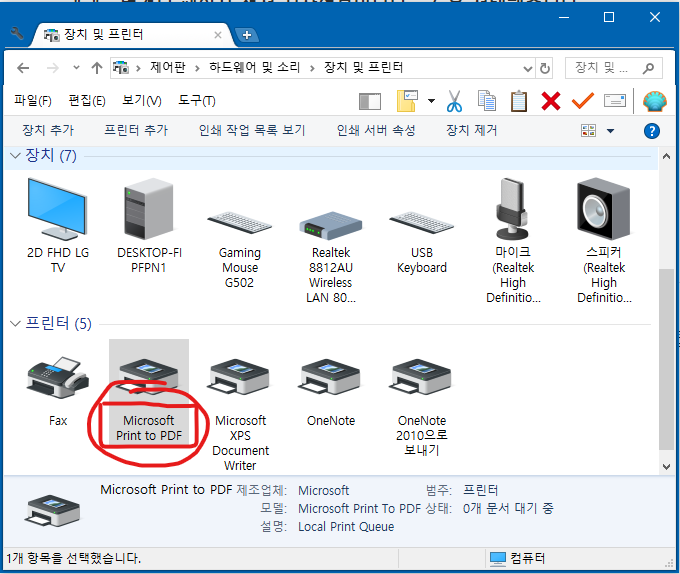Open the 보기(V) menu
The width and height of the screenshot is (680, 574).
tap(142, 101)
